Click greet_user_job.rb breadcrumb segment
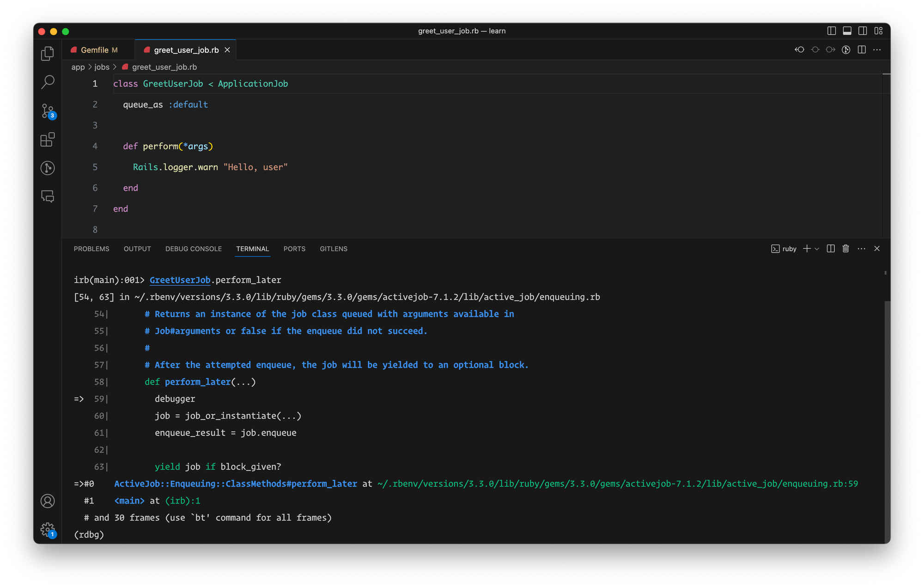This screenshot has height=588, width=924. [x=159, y=67]
